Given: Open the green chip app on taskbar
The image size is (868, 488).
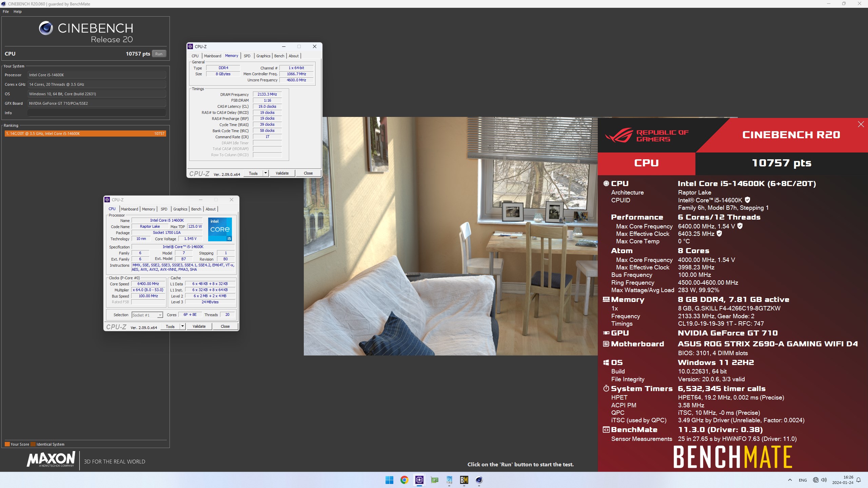Looking at the screenshot, I should point(434,480).
